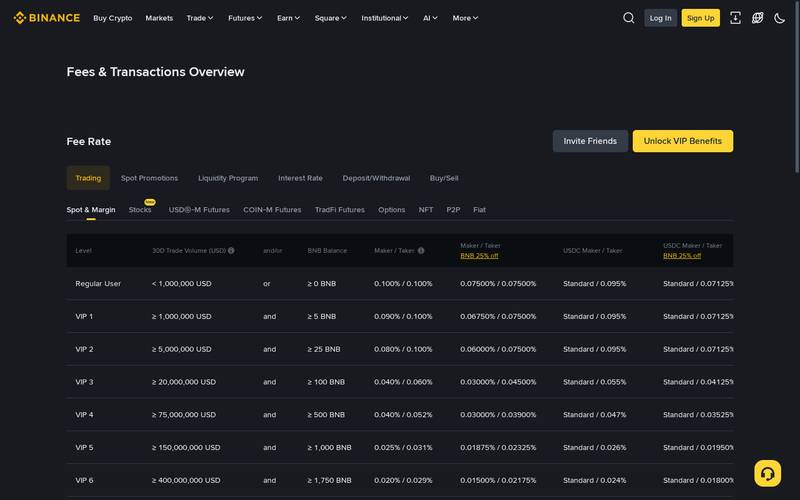Open the language globe icon
Image resolution: width=800 pixels, height=500 pixels.
[x=758, y=18]
